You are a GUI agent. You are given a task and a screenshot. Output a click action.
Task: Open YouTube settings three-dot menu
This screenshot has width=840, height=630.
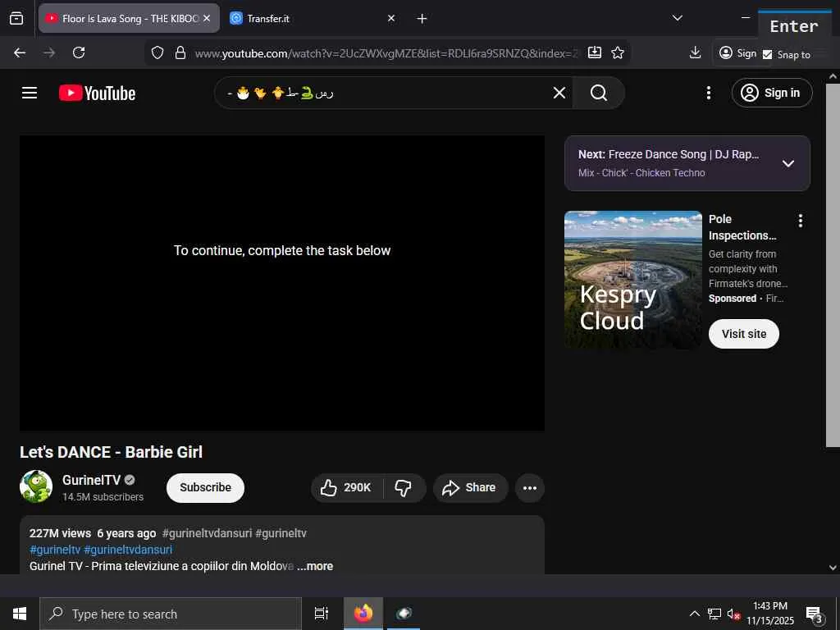(708, 93)
